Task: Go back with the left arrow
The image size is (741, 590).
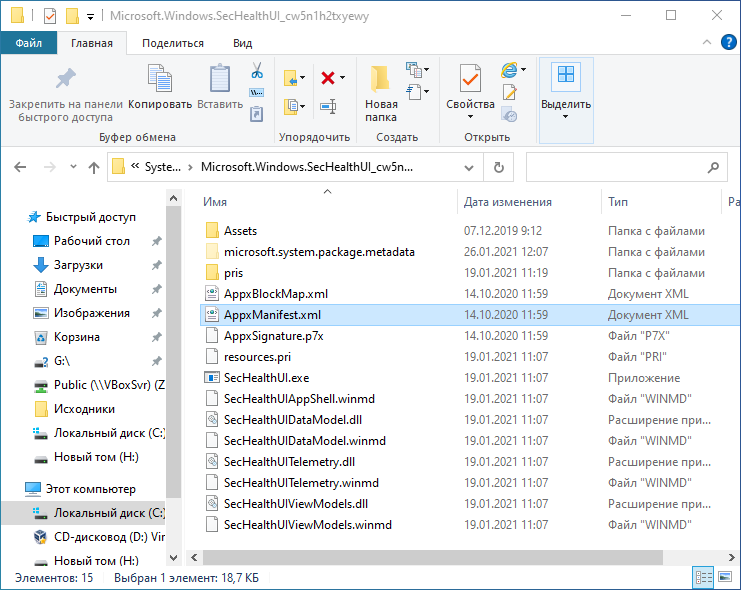Action: (20, 167)
